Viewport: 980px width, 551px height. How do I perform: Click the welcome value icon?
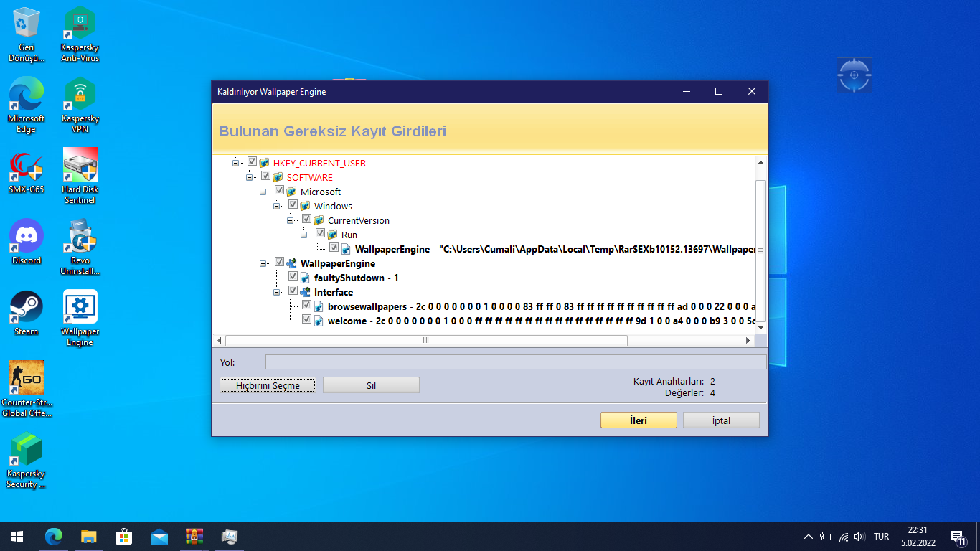319,321
